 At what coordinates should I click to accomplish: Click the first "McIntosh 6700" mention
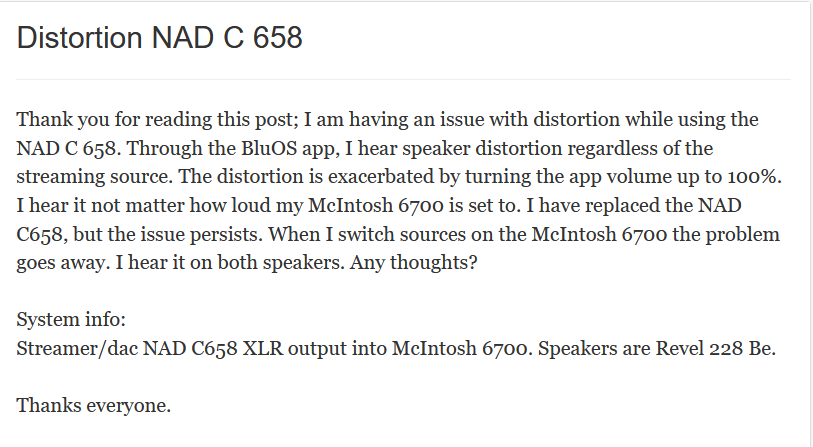pyautogui.click(x=376, y=205)
